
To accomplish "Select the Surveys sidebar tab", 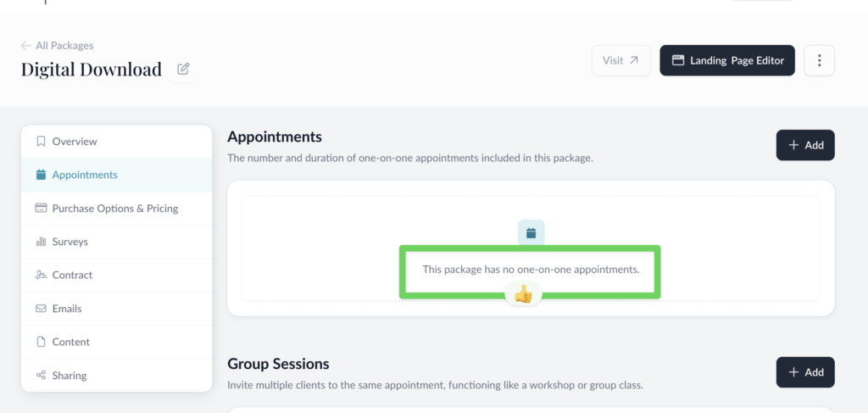I will 70,242.
